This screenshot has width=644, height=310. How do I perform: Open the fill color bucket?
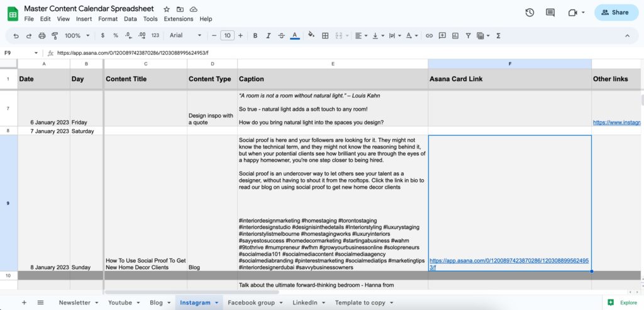pyautogui.click(x=311, y=35)
